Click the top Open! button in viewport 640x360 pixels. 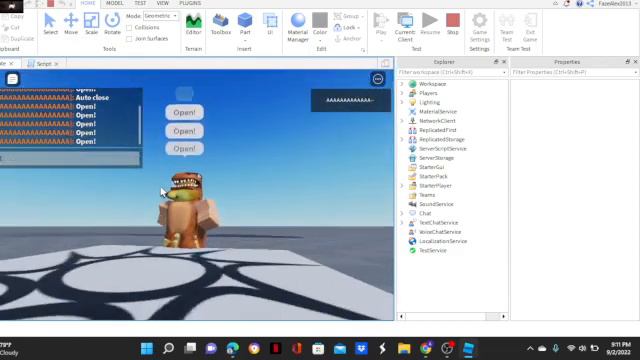click(184, 113)
